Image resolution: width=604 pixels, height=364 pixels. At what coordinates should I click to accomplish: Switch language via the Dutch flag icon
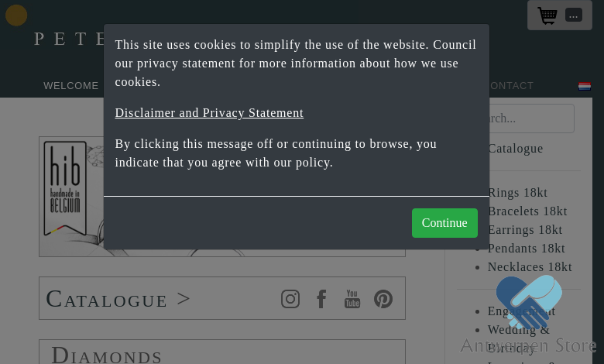pyautogui.click(x=585, y=86)
